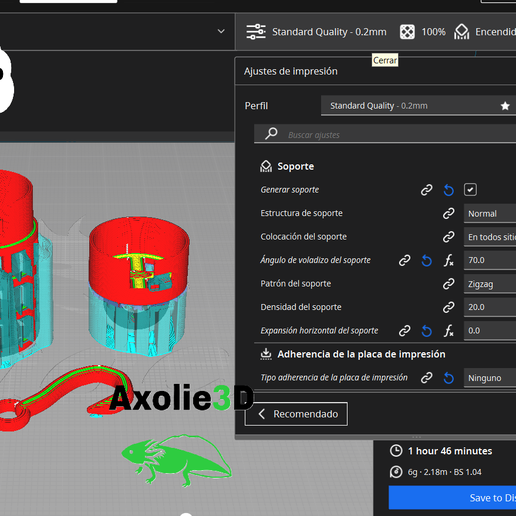Viewport: 516px width, 516px height.
Task: Reset Generar soporte with the blue arrow
Action: click(449, 190)
